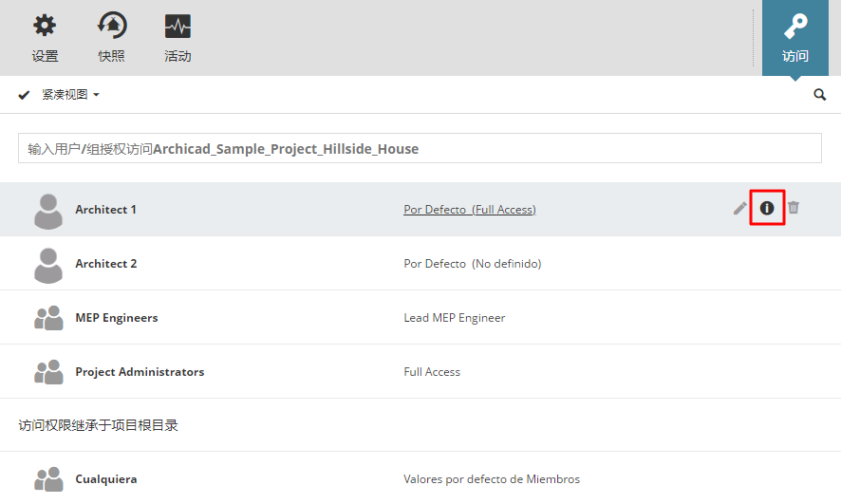Toggle the compact view checkmark

tap(25, 95)
